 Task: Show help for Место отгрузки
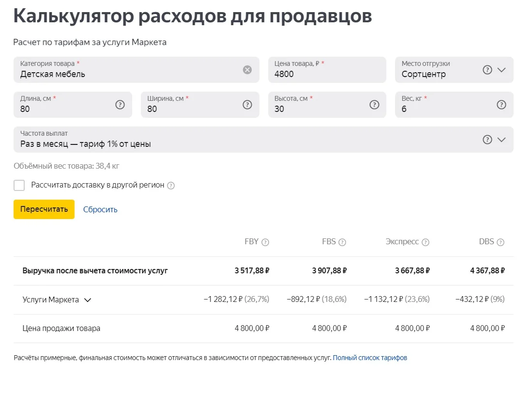[487, 70]
